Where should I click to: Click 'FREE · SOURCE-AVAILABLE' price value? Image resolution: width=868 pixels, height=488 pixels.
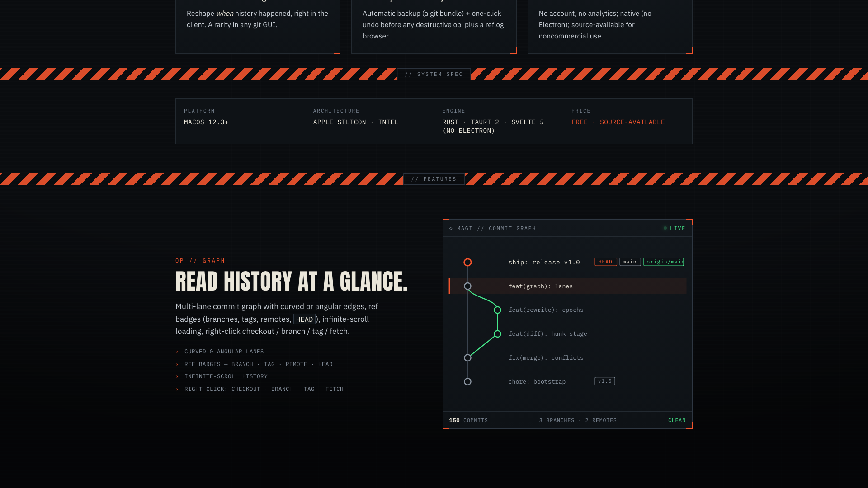[618, 122]
